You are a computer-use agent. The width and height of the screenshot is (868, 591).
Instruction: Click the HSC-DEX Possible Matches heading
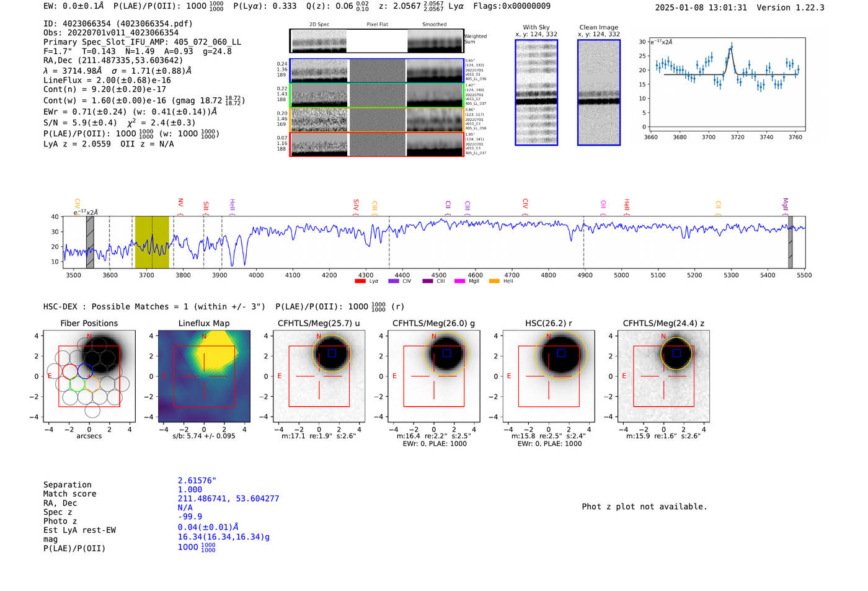(x=154, y=306)
